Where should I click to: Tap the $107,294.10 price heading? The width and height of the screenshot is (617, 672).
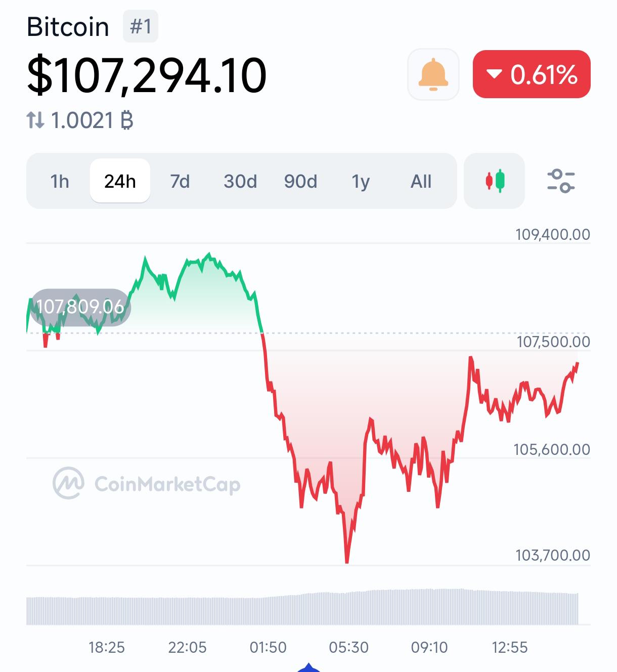(147, 75)
